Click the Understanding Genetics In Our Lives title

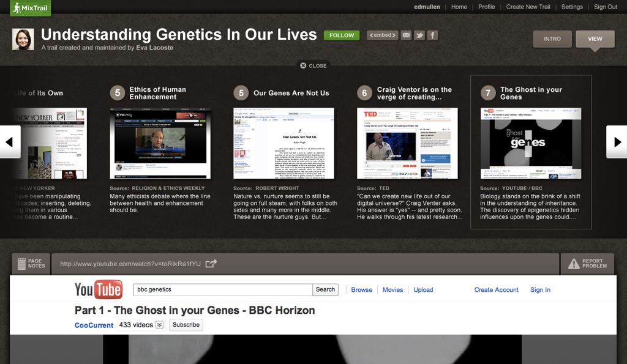[x=179, y=35]
